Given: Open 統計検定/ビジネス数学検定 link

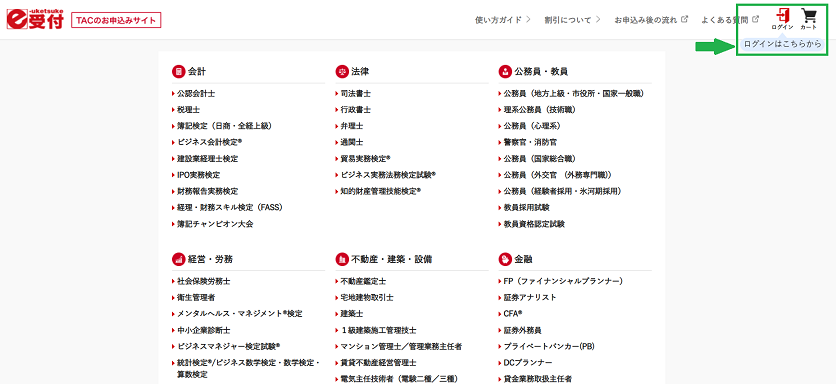Looking at the screenshot, I should [248, 369].
